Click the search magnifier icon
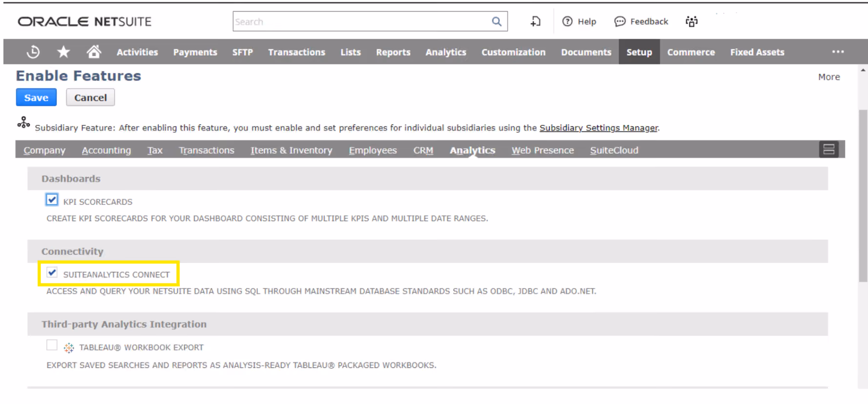 coord(496,21)
